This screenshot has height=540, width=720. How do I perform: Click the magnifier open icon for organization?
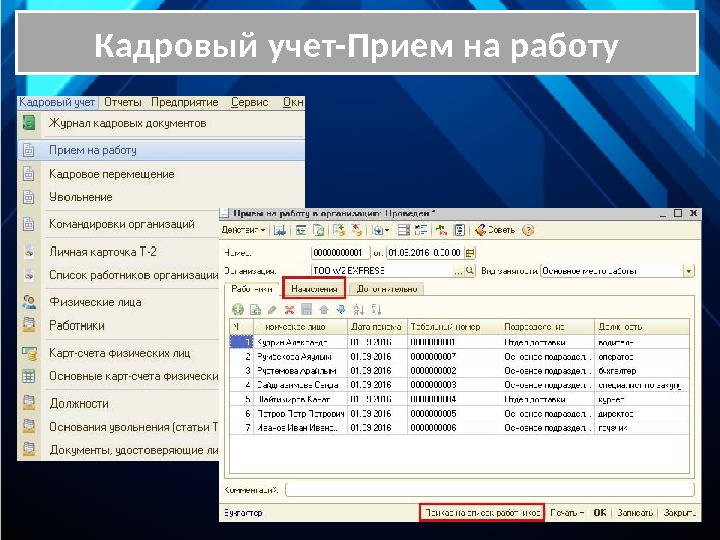click(x=469, y=270)
